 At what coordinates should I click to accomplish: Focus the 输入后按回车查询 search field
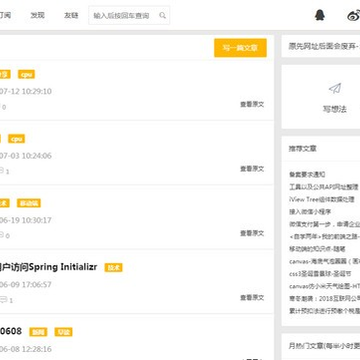click(129, 15)
